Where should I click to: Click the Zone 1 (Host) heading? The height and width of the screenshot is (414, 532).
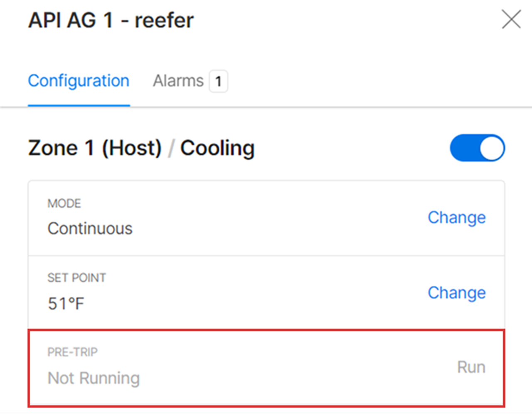click(x=95, y=148)
